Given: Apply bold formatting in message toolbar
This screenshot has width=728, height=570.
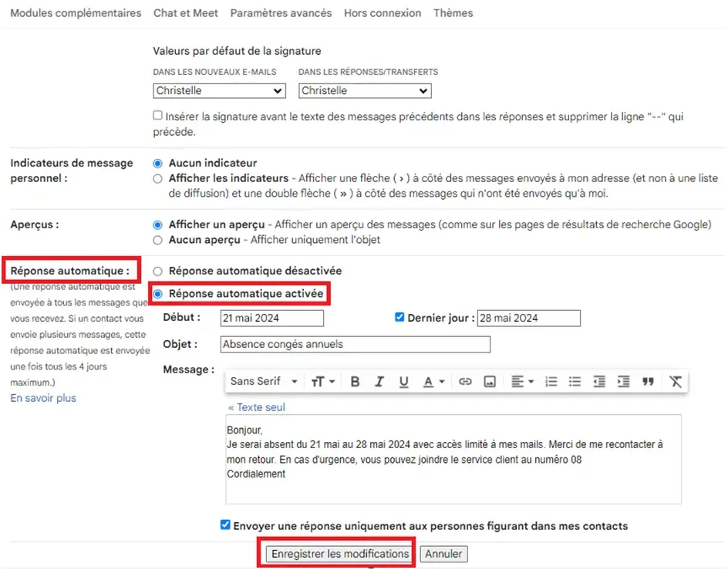Looking at the screenshot, I should point(356,381).
